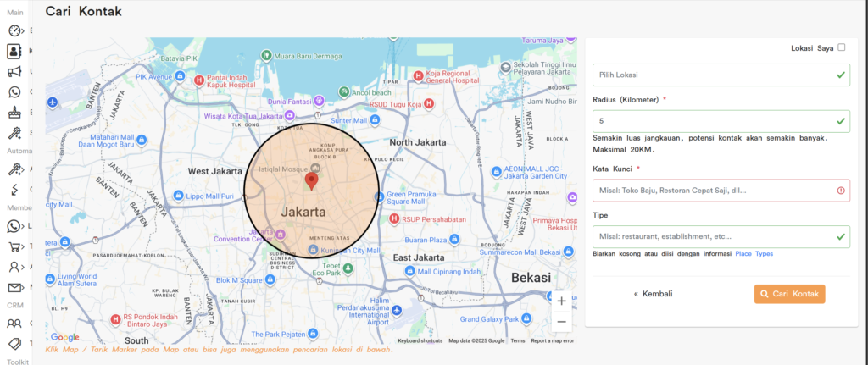The width and height of the screenshot is (868, 365).
Task: Open the envelope mail icon in sidebar
Action: coord(14,288)
